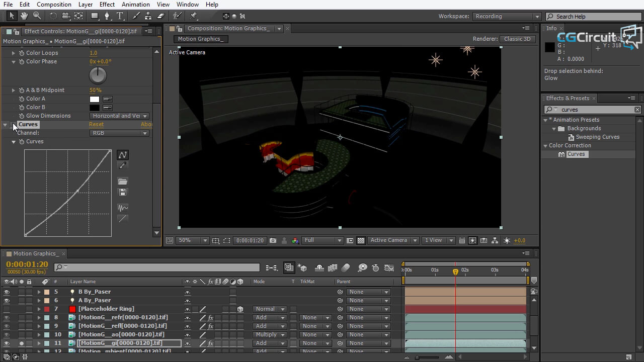
Task: Toggle the transparency grid in viewer
Action: coord(361,240)
